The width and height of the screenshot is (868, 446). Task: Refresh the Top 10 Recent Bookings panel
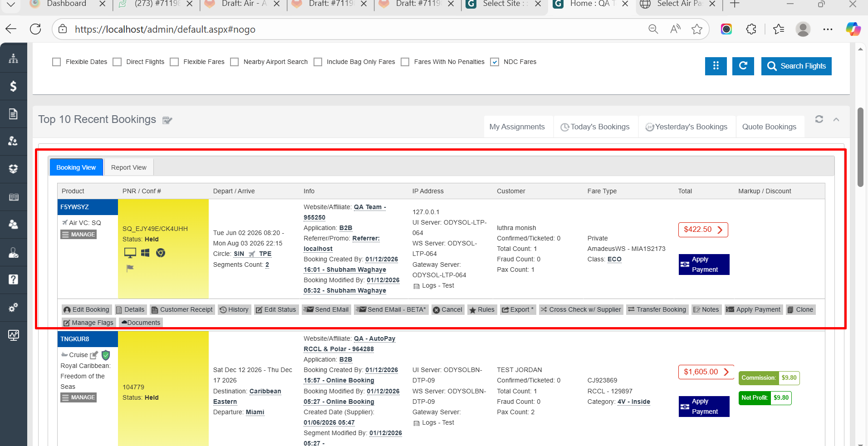click(819, 119)
